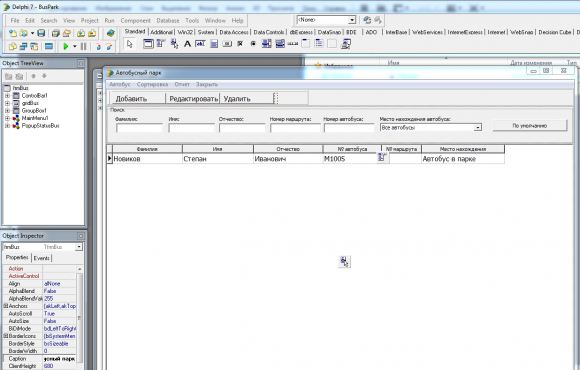Click the Фамилия search input field
Viewport: 580px width, 370px height.
[139, 128]
